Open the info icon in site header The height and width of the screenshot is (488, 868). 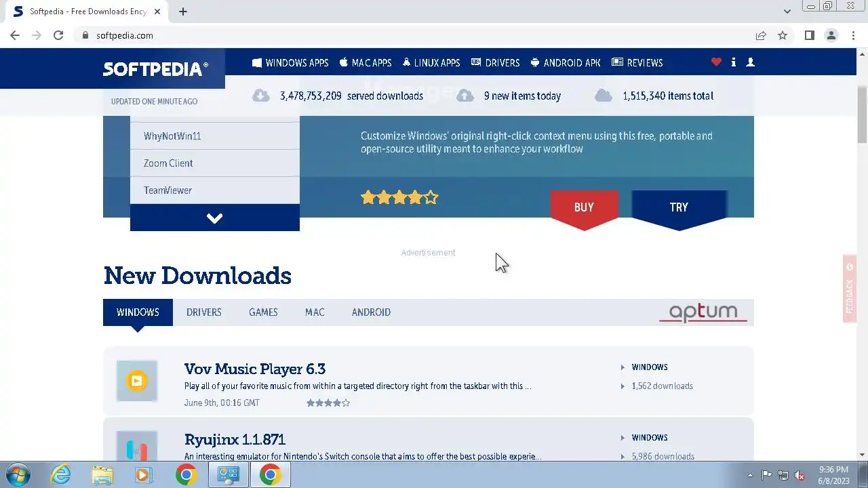click(734, 62)
